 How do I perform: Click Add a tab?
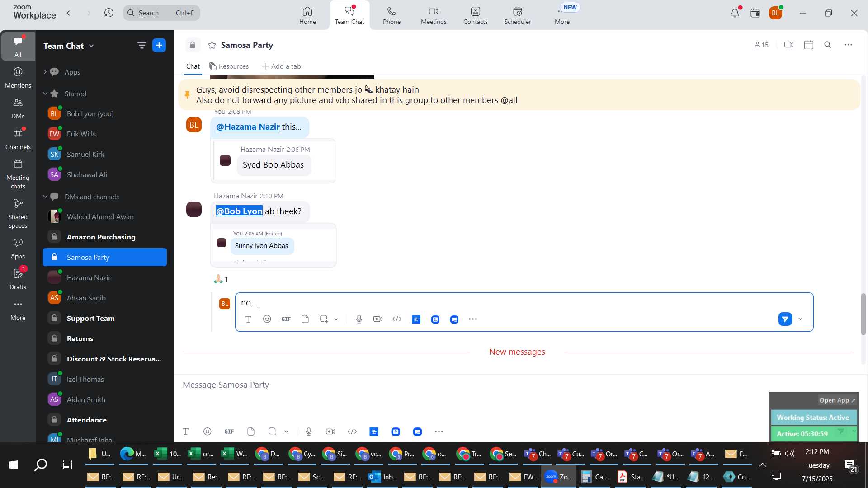coord(281,66)
